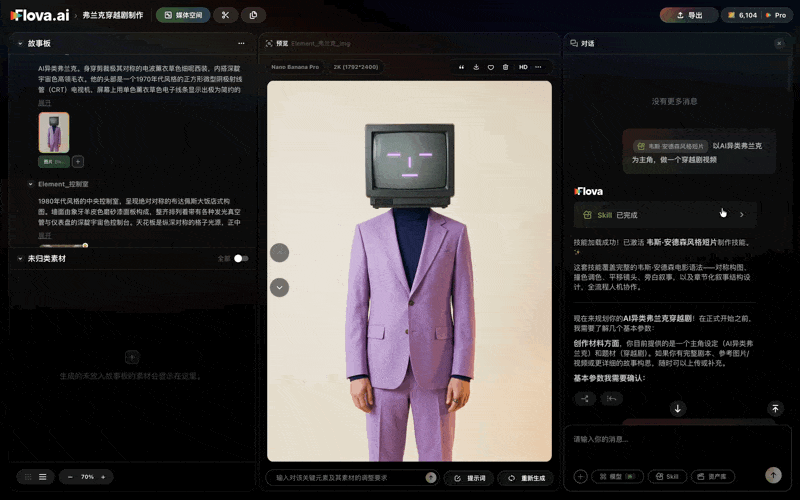The height and width of the screenshot is (500, 800).
Task: Click the down chevron next image button
Action: point(280,287)
